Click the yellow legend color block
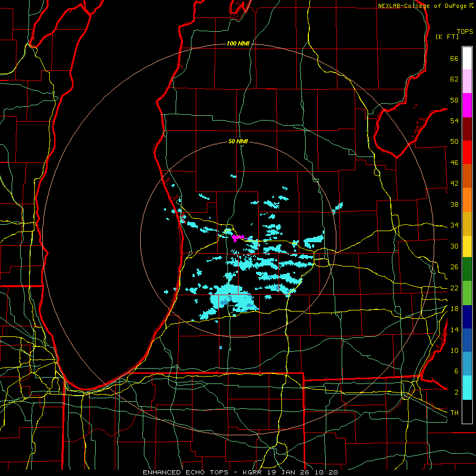The image size is (476, 476). (x=467, y=246)
